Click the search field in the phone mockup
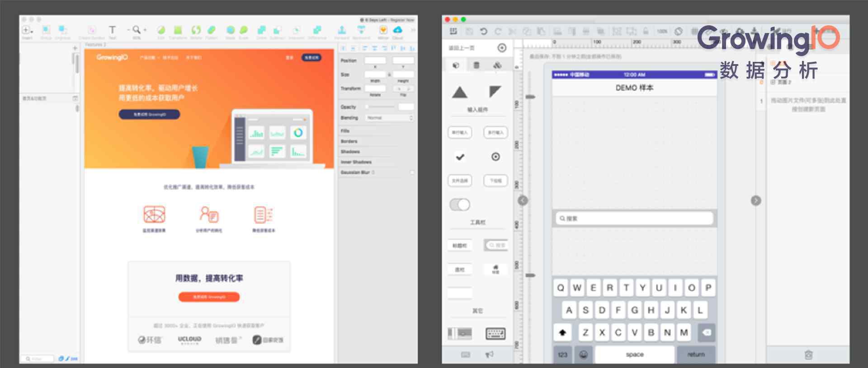868x368 pixels. coord(634,219)
